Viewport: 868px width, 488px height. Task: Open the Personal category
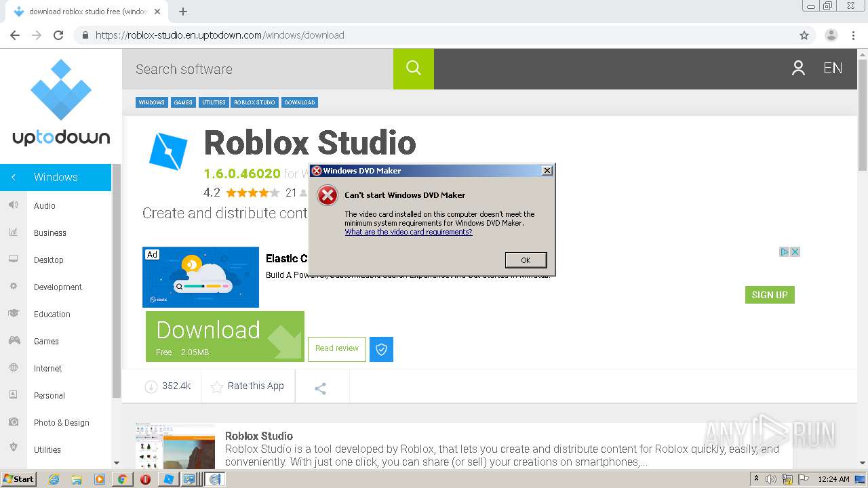pyautogui.click(x=50, y=395)
